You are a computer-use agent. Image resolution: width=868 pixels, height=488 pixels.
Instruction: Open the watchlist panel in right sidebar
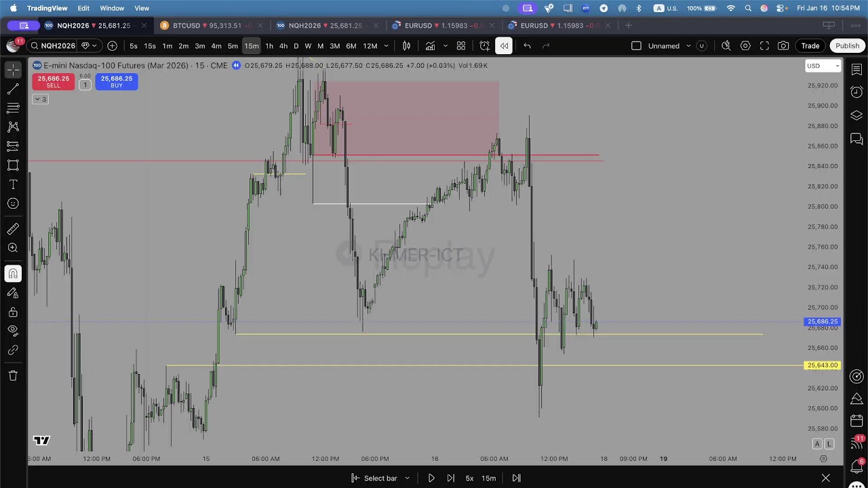(x=856, y=70)
